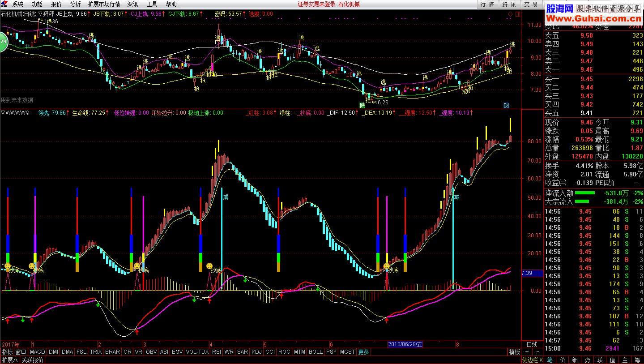The height and width of the screenshot is (364, 644).
Task: Click the green 净流入额 bar
Action: pos(585,193)
